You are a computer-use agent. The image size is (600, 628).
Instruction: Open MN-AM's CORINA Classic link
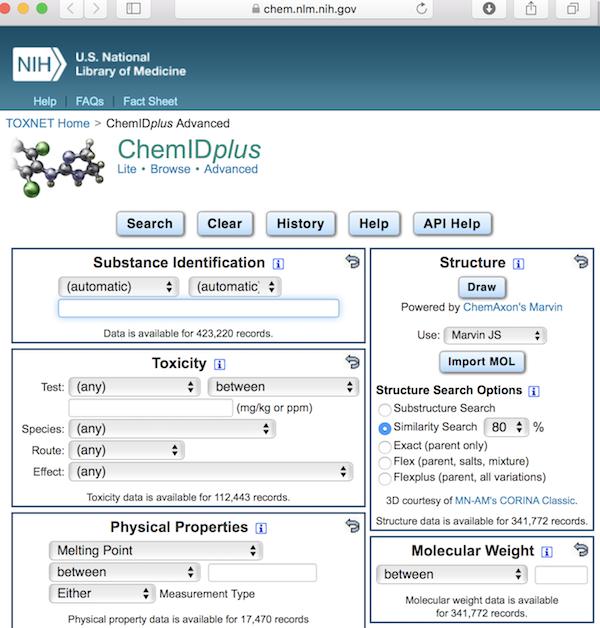click(515, 501)
